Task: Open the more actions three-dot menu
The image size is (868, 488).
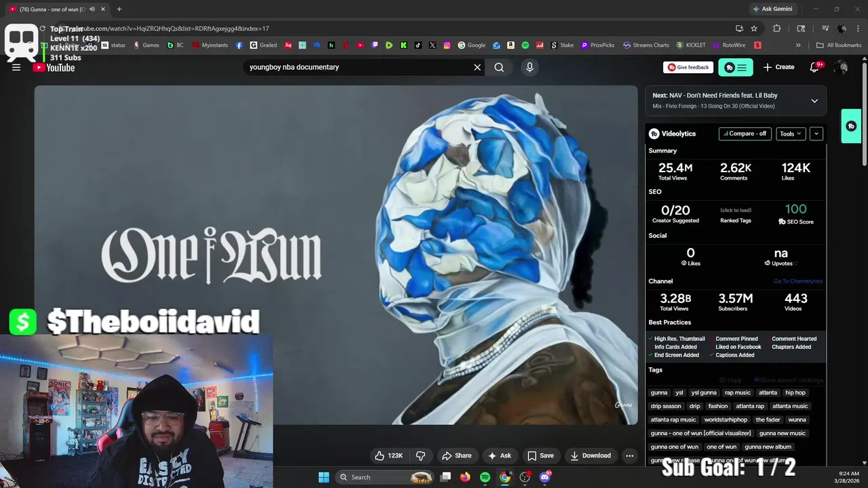Action: pos(629,455)
